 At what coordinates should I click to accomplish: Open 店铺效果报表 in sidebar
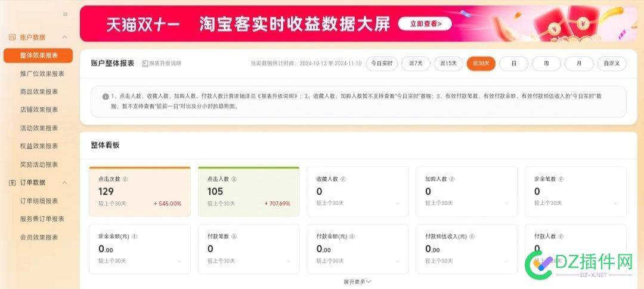click(39, 110)
